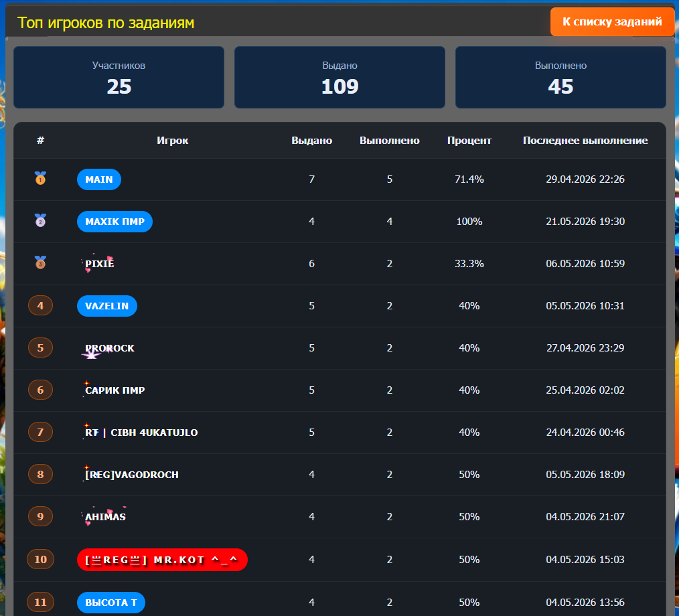Click date 05.05.2026 10:31
Image resolution: width=679 pixels, height=616 pixels.
coord(585,305)
